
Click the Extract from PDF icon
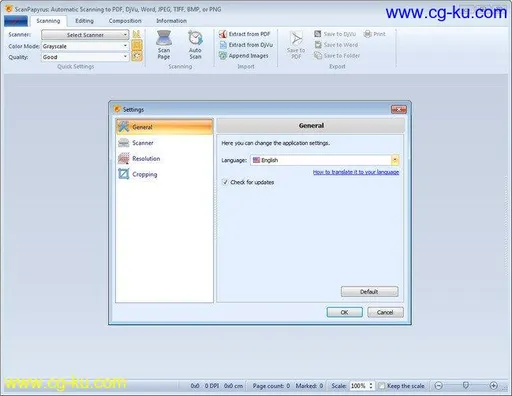click(223, 34)
